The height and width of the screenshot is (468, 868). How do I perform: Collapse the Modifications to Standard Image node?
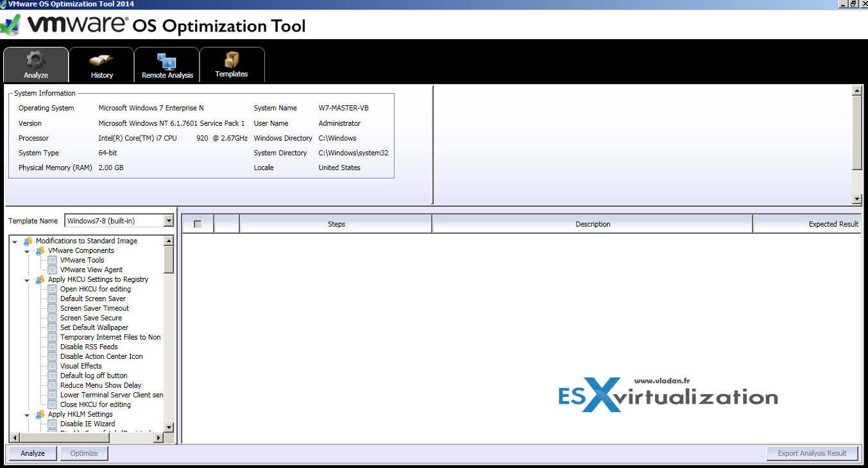click(x=15, y=242)
